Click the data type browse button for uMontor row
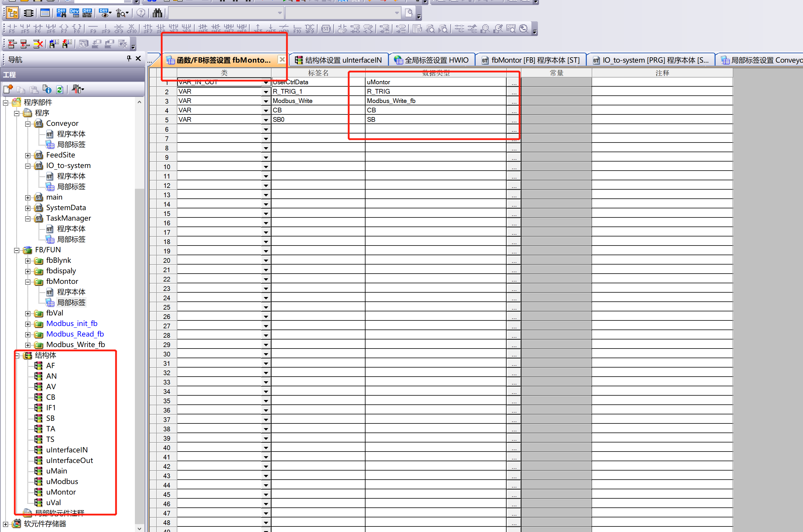 (x=514, y=82)
